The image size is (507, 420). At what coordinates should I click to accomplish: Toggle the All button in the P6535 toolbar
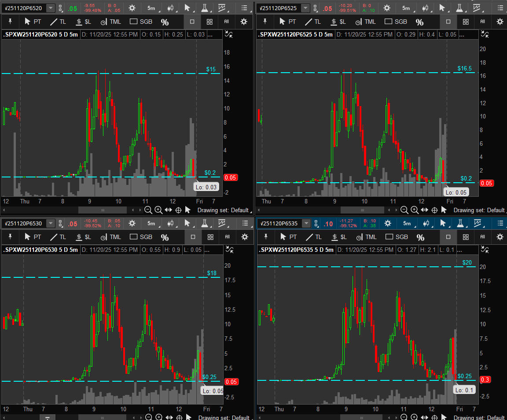pos(483,237)
